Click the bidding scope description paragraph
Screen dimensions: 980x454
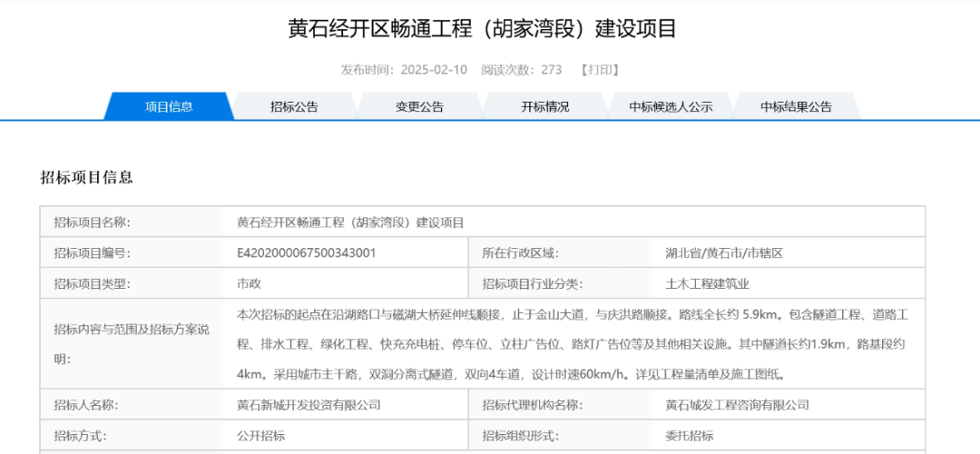tap(572, 344)
